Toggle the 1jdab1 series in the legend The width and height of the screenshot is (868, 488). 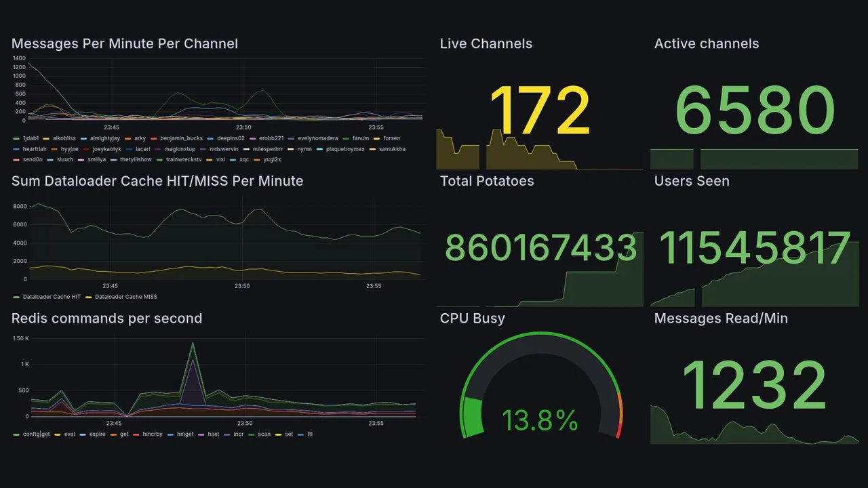coord(31,138)
